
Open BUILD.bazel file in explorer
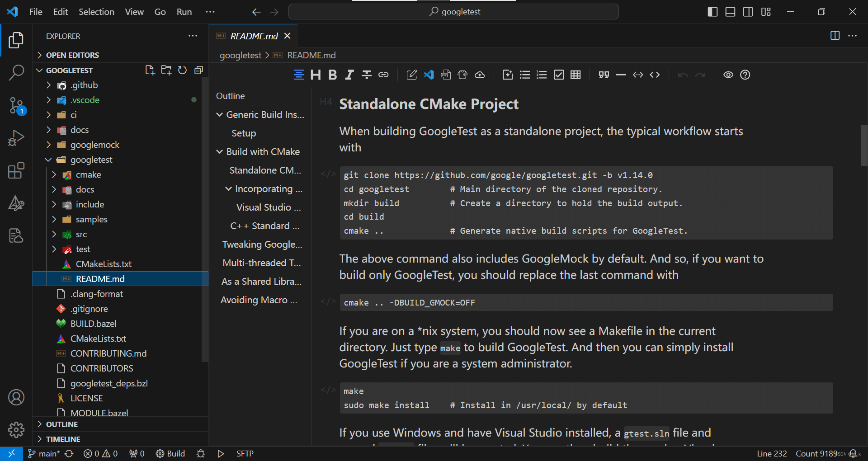tap(93, 324)
